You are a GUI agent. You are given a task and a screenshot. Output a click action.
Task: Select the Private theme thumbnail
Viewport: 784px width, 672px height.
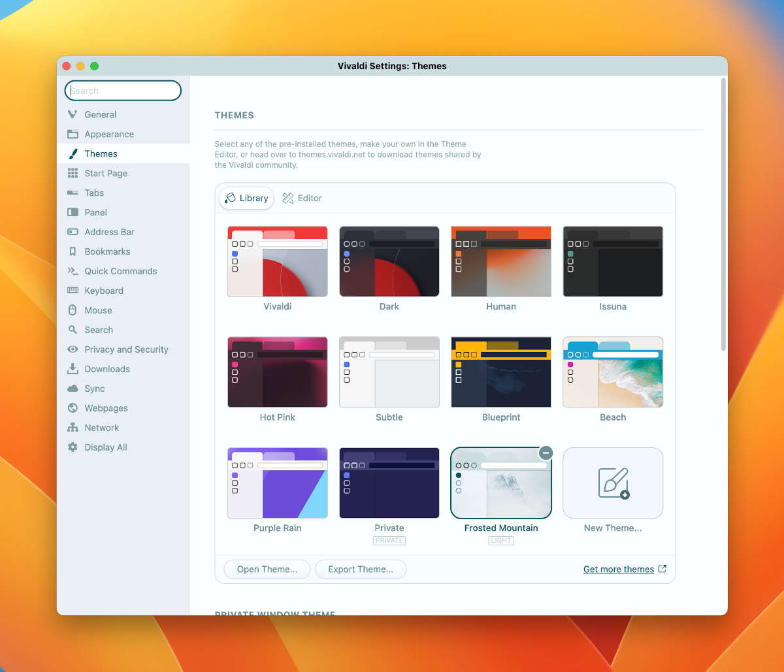click(x=389, y=483)
